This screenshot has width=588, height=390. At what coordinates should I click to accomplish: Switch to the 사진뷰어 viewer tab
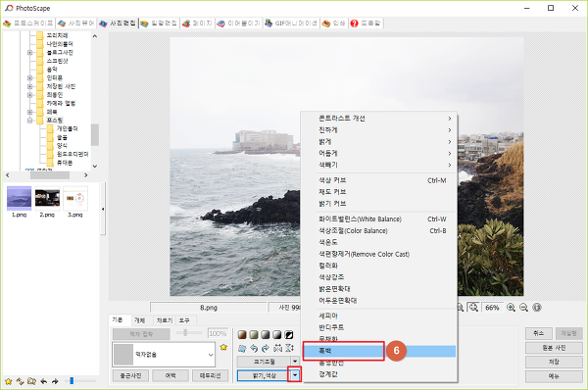(76, 24)
